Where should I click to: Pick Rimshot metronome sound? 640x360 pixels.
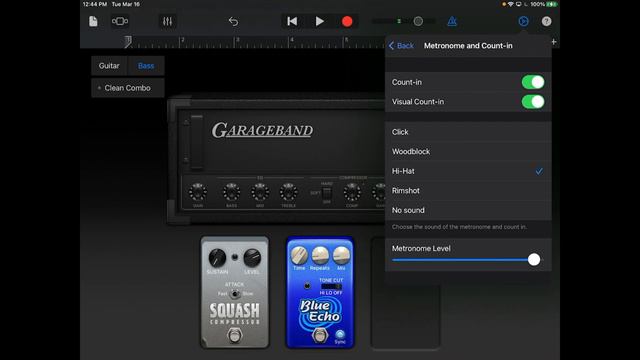point(468,191)
